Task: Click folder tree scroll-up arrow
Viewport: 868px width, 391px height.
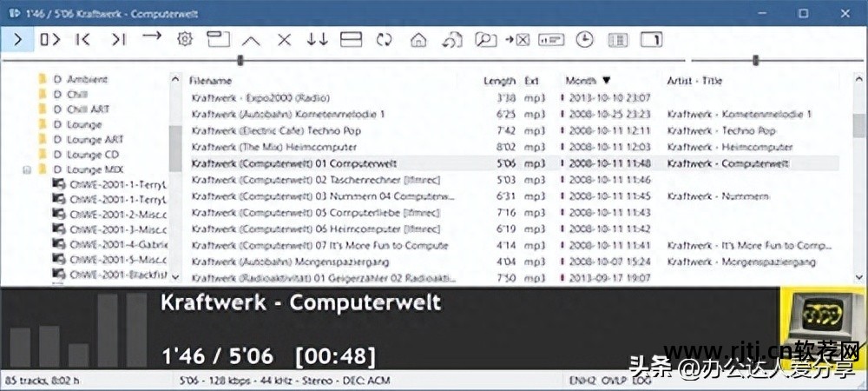Action: point(175,79)
